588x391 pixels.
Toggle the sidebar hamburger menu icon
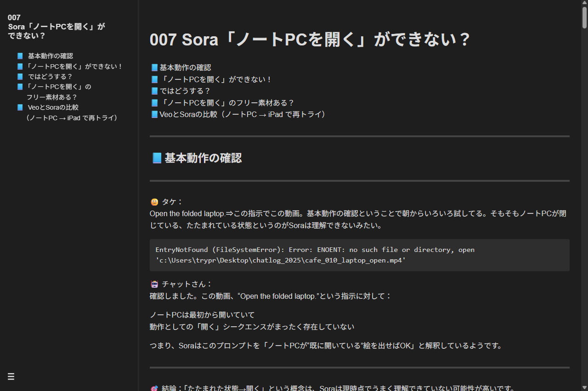(x=11, y=377)
